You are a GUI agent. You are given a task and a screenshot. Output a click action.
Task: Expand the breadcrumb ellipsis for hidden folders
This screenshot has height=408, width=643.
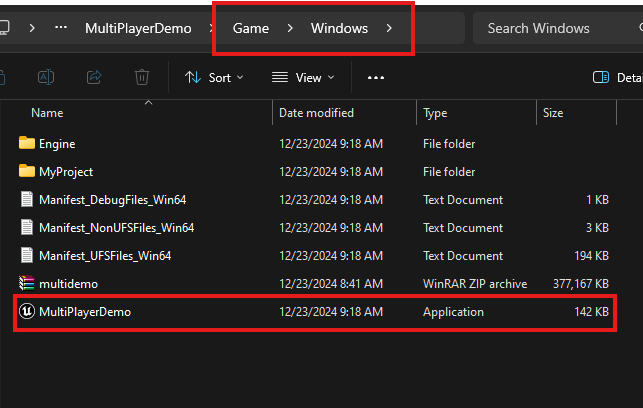click(x=61, y=29)
